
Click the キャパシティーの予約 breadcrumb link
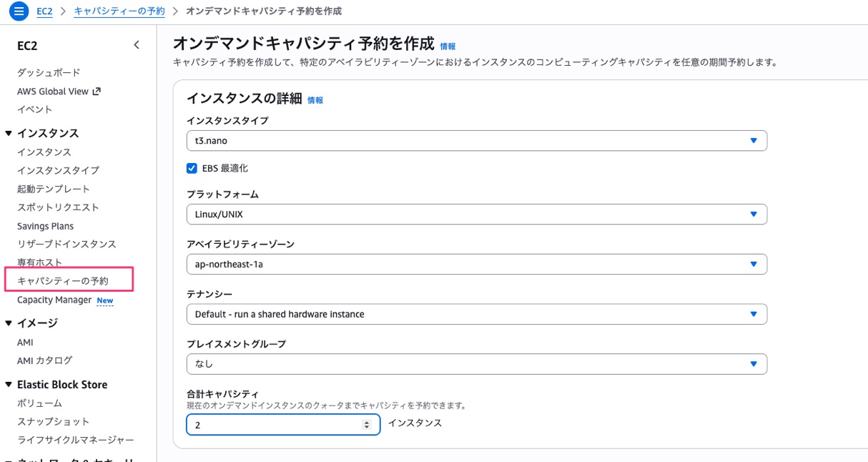click(x=119, y=11)
